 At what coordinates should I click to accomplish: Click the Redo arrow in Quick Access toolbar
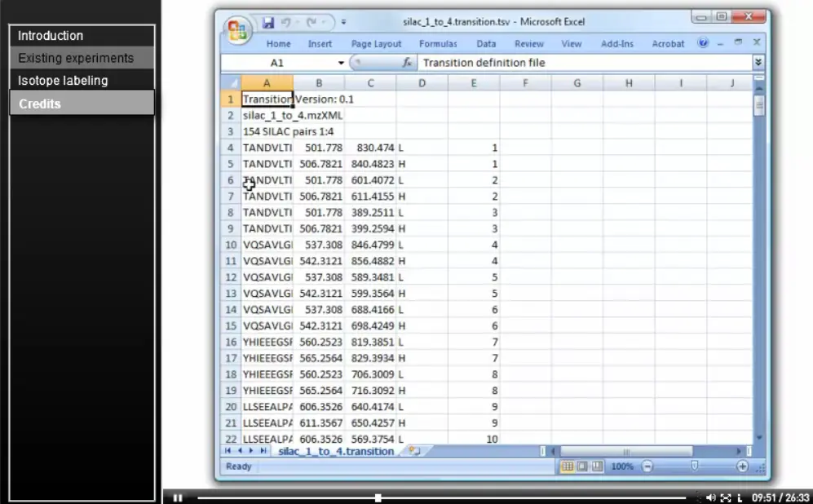click(312, 22)
